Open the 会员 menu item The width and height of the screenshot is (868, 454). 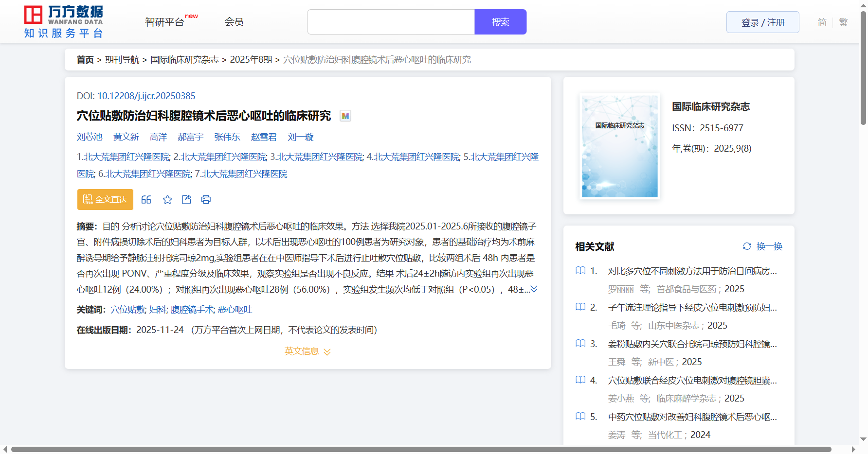[x=234, y=22]
